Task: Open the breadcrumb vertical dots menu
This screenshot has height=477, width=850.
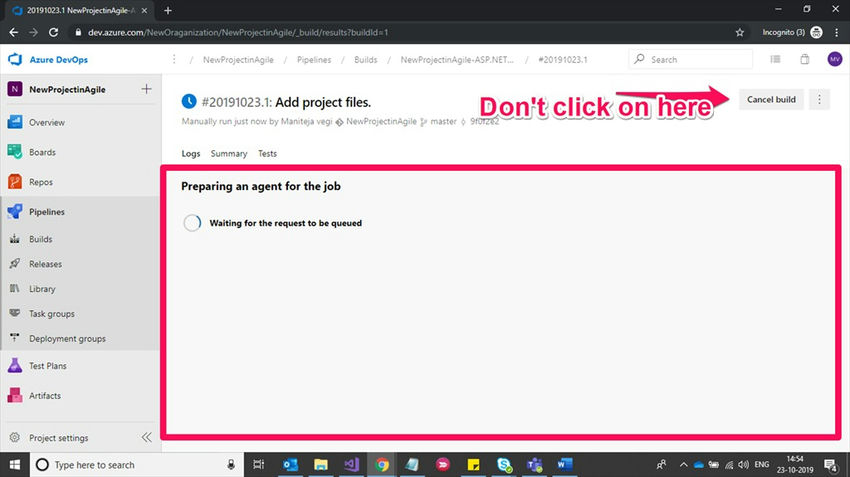Action: [174, 59]
